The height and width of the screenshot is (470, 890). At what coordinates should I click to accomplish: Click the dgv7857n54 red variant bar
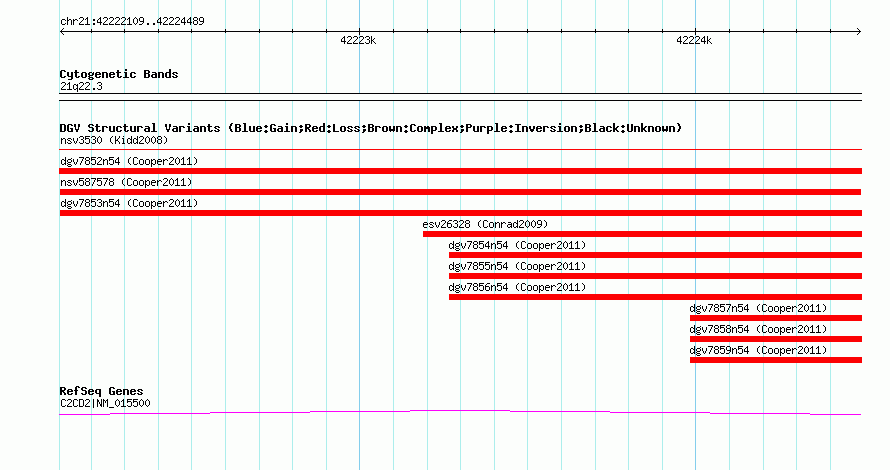[x=776, y=318]
